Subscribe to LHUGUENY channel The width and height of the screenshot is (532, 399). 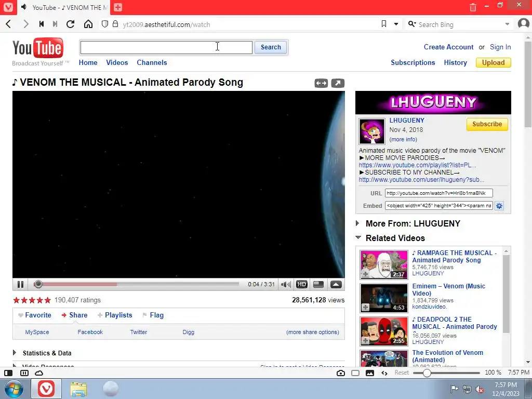[x=487, y=124]
